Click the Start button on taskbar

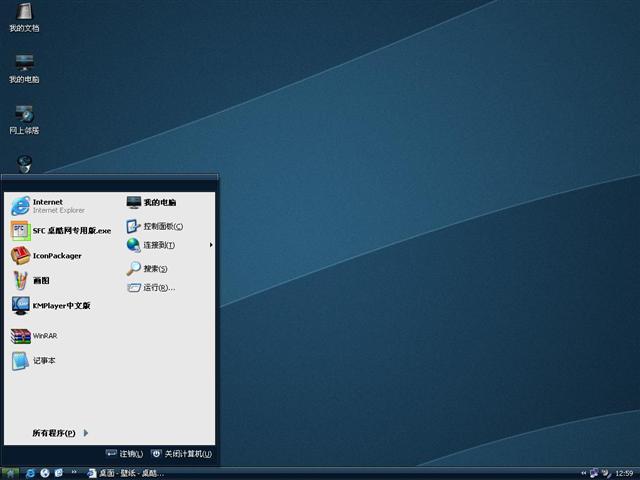[x=11, y=472]
